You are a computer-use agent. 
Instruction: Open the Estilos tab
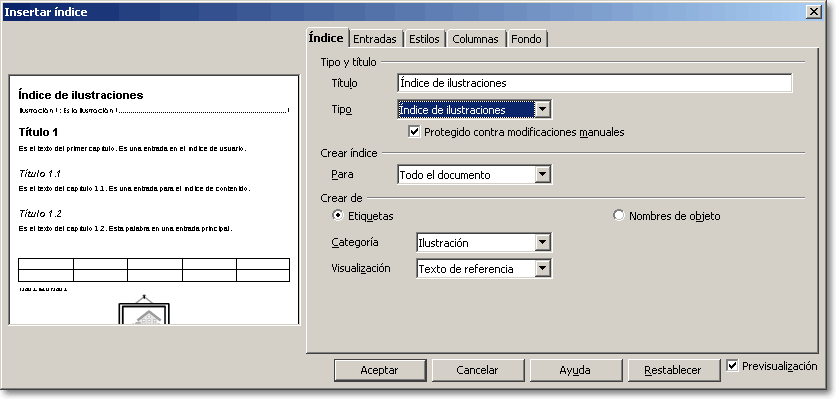(424, 39)
